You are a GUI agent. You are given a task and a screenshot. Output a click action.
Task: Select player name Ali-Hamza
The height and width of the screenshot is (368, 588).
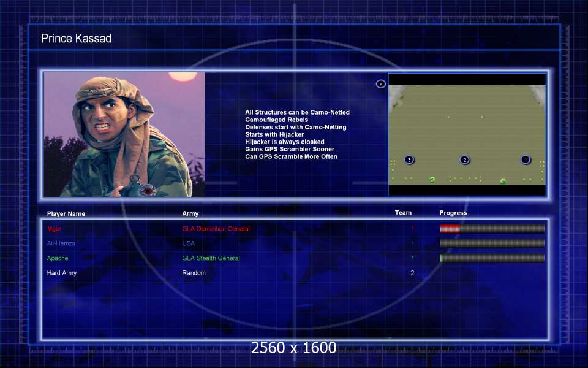(x=61, y=243)
